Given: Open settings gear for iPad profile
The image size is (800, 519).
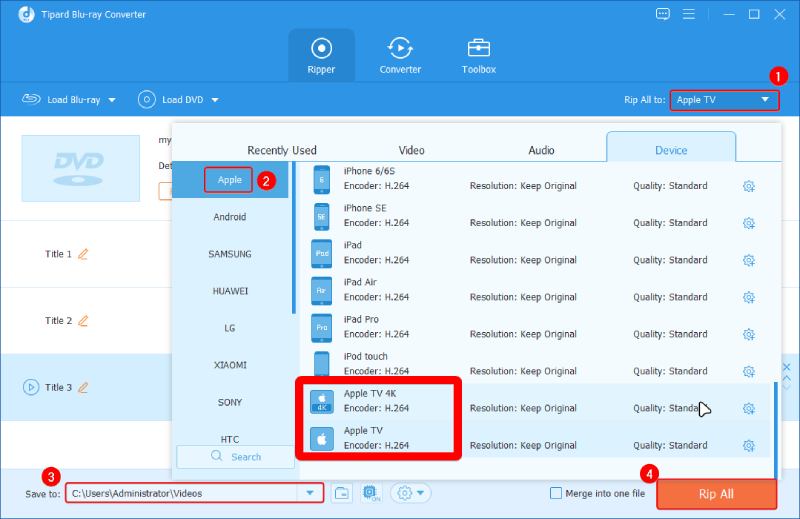Looking at the screenshot, I should [748, 260].
